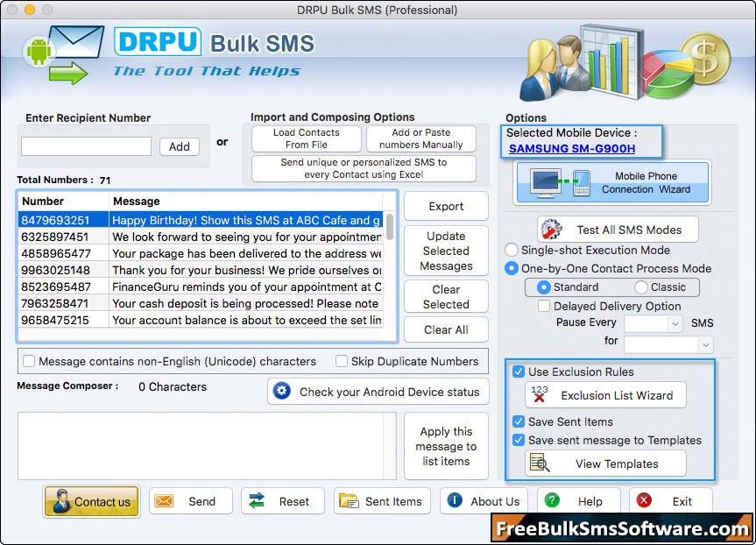Viewport: 756px width, 545px height.
Task: Click the orange envelope Send icon
Action: (x=164, y=501)
